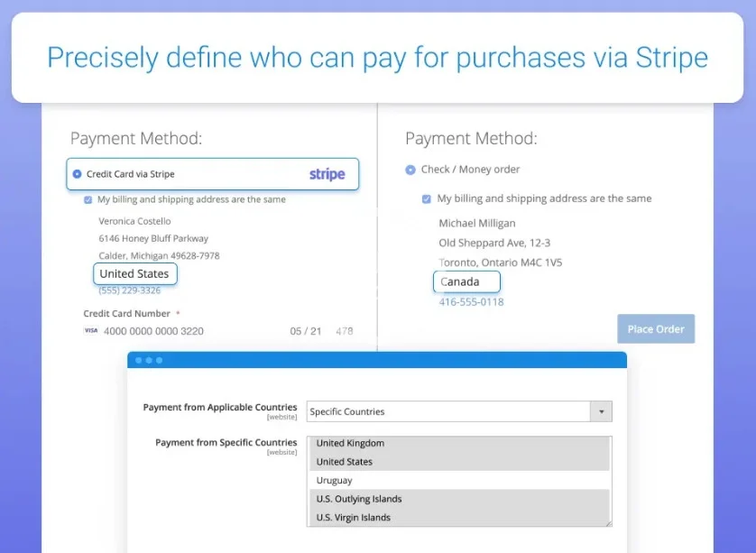Click the highlighted Canada country box
Image resolution: width=756 pixels, height=553 pixels.
click(466, 281)
